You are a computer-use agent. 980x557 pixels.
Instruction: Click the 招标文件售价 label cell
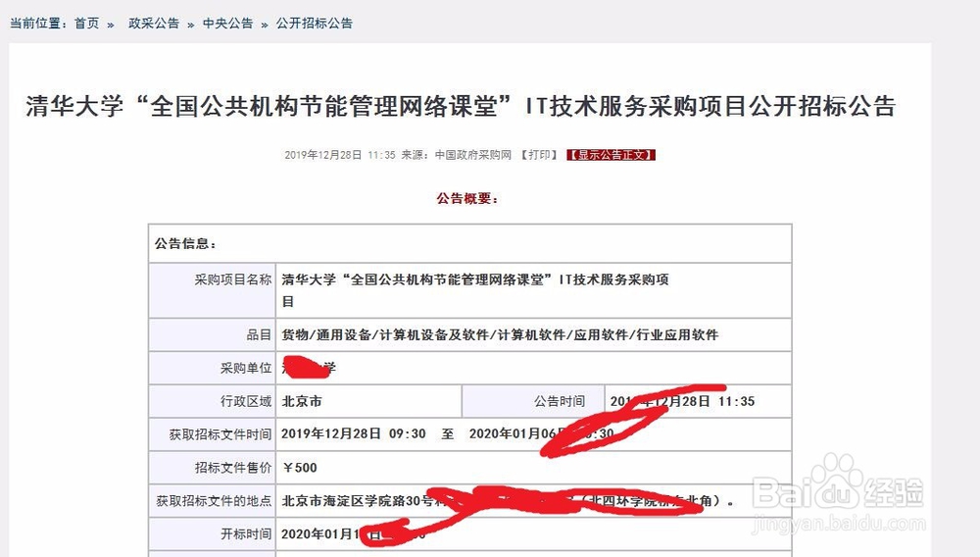[213, 467]
